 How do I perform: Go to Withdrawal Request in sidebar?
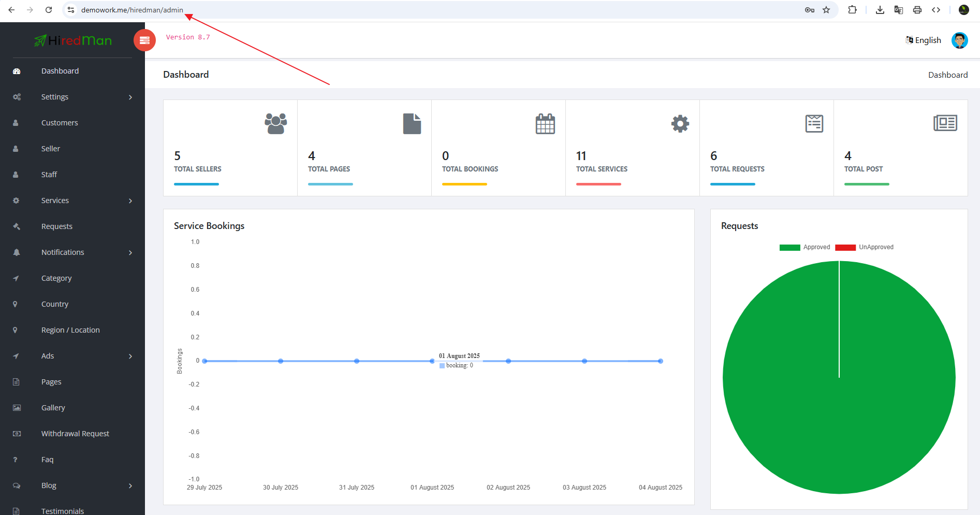click(75, 434)
